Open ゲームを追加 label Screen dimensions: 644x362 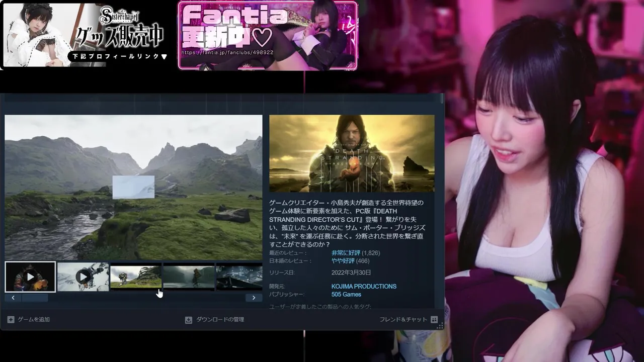pyautogui.click(x=34, y=319)
